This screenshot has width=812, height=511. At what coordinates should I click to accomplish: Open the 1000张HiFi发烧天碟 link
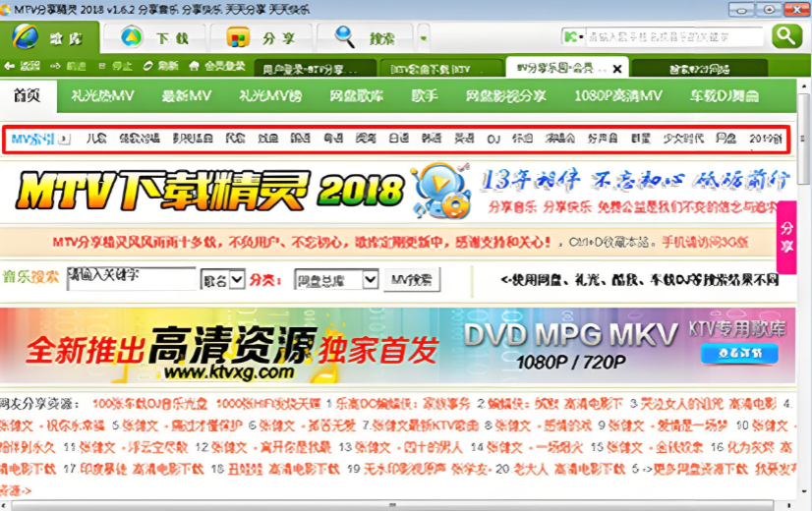coord(268,403)
